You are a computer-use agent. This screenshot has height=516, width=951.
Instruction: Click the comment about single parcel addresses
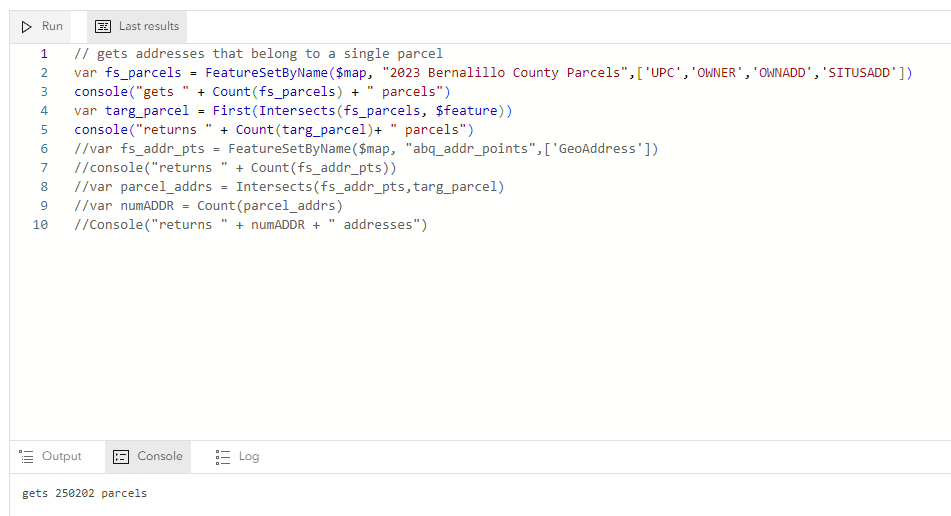pyautogui.click(x=258, y=54)
